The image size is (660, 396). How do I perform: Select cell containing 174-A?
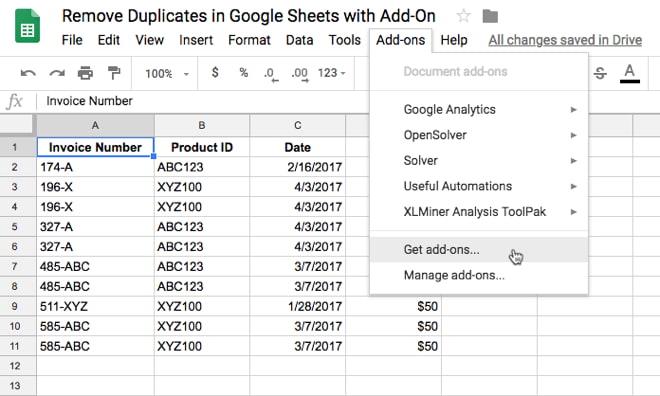point(96,167)
